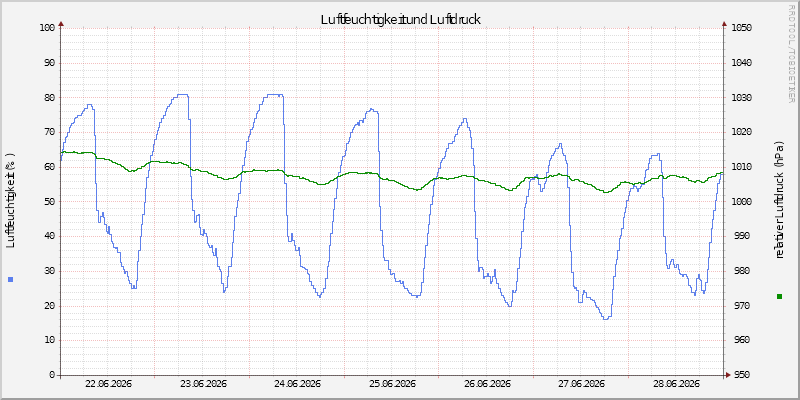Click the right axis label relativer Luftdruck (hPa)
Viewport: 800px width, 400px height.
[779, 200]
